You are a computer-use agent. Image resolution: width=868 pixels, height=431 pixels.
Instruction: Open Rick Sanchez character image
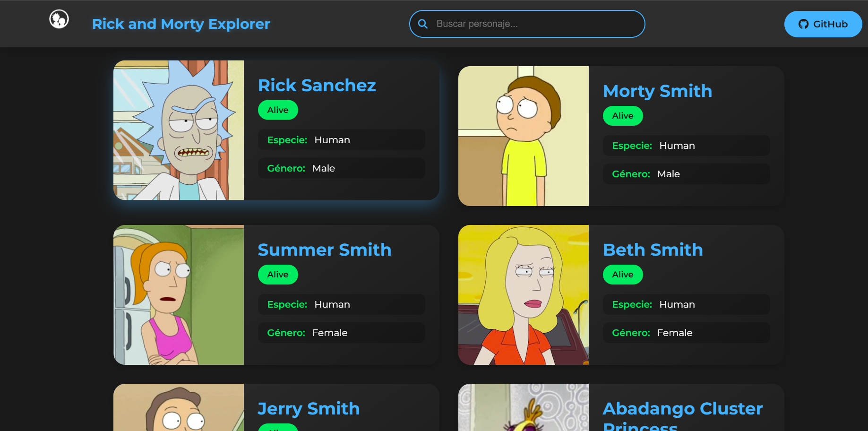point(179,130)
